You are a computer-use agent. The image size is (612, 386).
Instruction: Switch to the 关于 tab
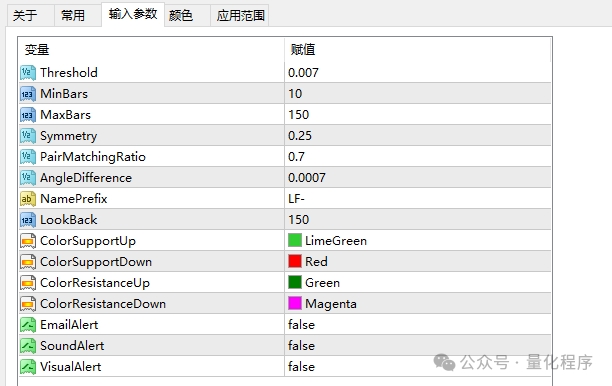pyautogui.click(x=31, y=16)
